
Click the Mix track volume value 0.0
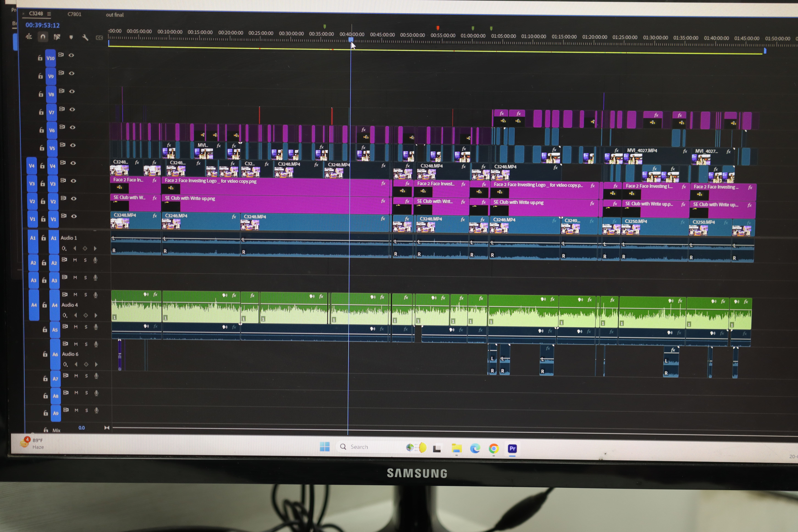coord(82,428)
